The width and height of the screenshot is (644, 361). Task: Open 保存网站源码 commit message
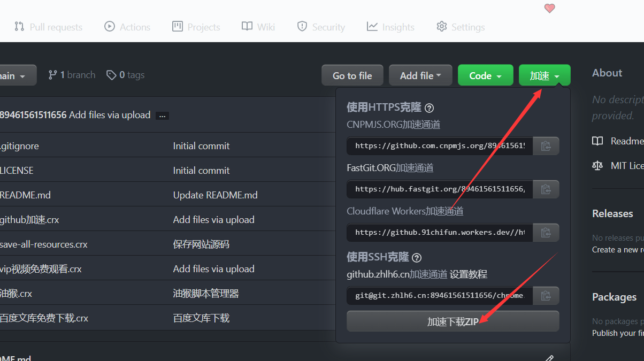tap(201, 244)
